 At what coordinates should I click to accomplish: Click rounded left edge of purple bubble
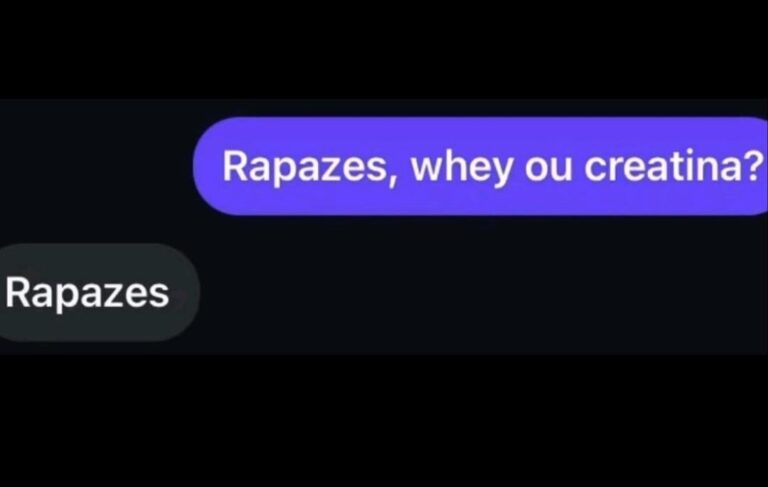point(206,166)
